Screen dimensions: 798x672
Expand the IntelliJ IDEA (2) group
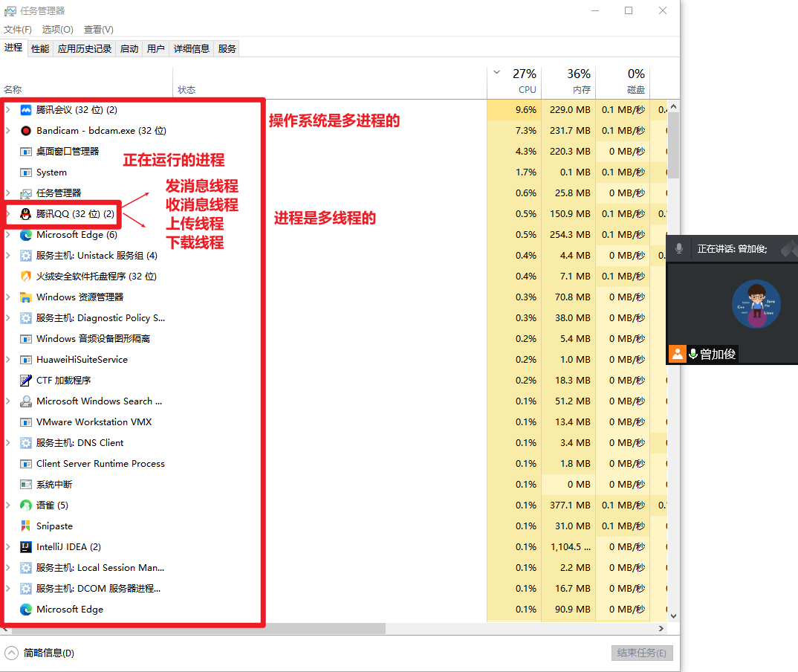8,547
